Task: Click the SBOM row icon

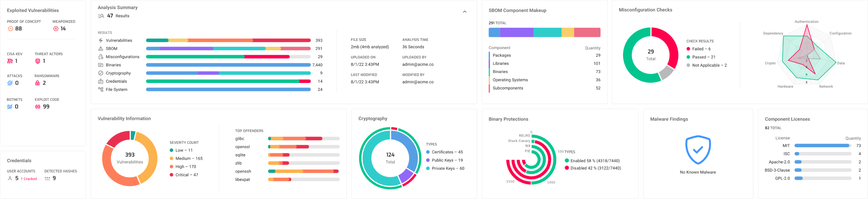Action: 101,48
